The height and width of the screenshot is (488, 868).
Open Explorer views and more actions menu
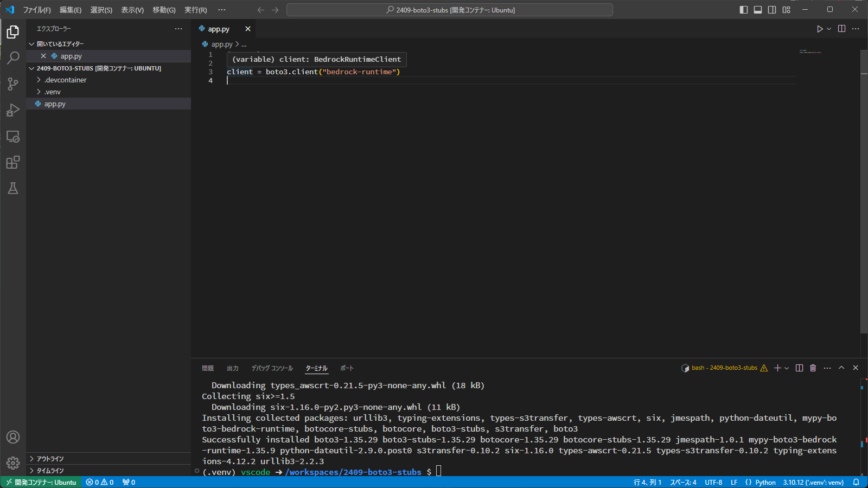(x=178, y=29)
